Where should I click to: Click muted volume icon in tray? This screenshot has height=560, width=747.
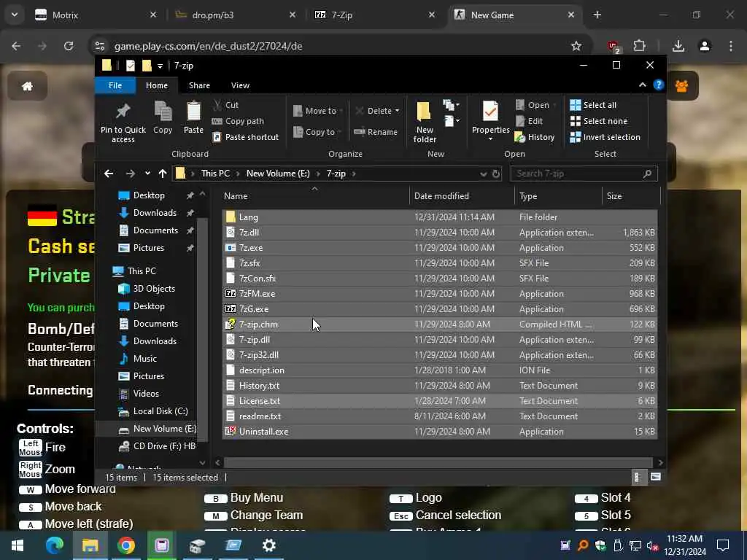click(x=653, y=545)
